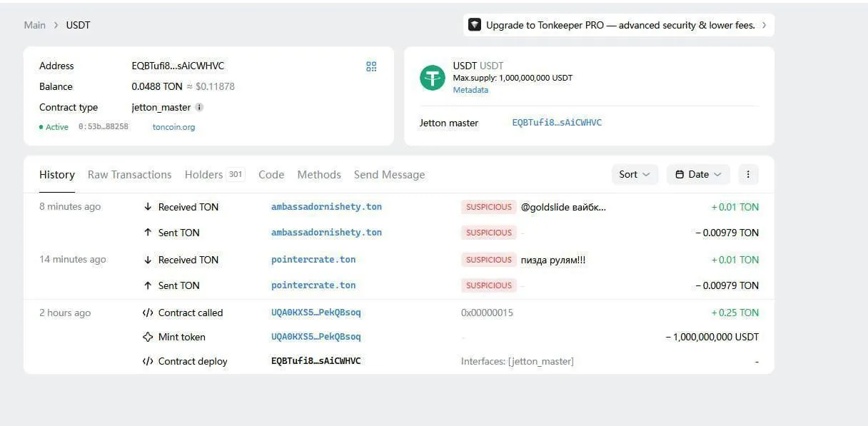
Task: Open UQA0KXS5…PekQBsoq in the Contract called row
Action: pos(316,313)
